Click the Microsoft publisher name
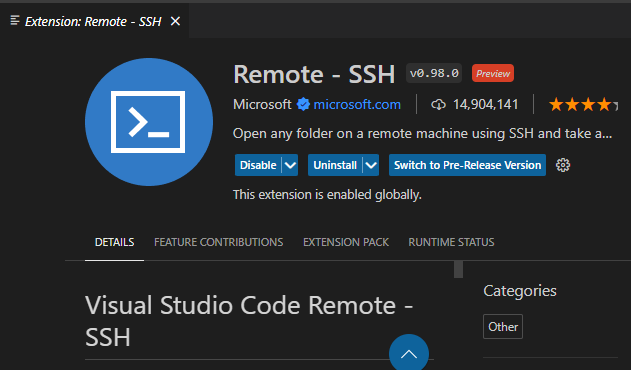This screenshot has width=631, height=370. click(x=262, y=105)
